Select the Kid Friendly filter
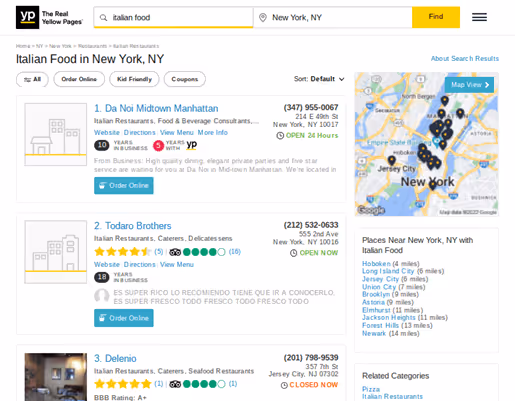515x401 pixels. coord(134,79)
